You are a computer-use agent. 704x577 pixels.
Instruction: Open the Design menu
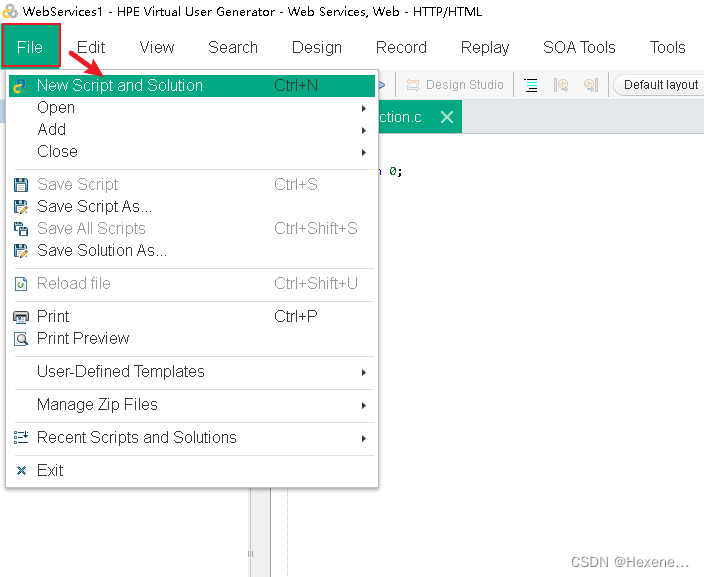[317, 47]
